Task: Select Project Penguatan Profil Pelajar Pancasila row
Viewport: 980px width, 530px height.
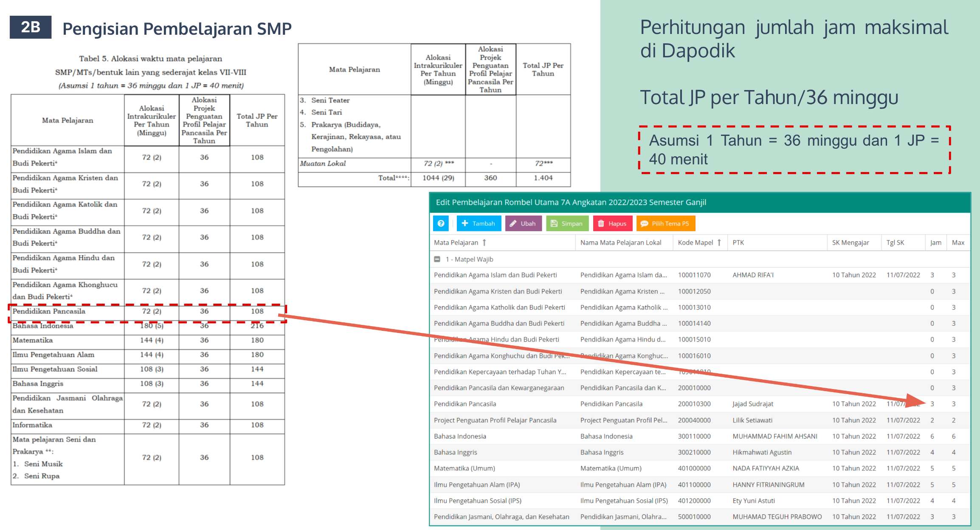Action: (495, 420)
